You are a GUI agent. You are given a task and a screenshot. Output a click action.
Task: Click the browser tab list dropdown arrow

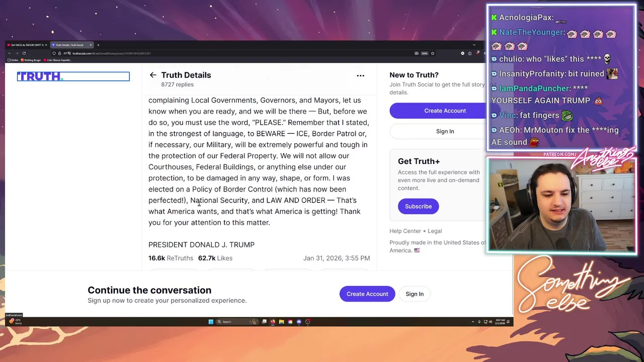click(474, 45)
